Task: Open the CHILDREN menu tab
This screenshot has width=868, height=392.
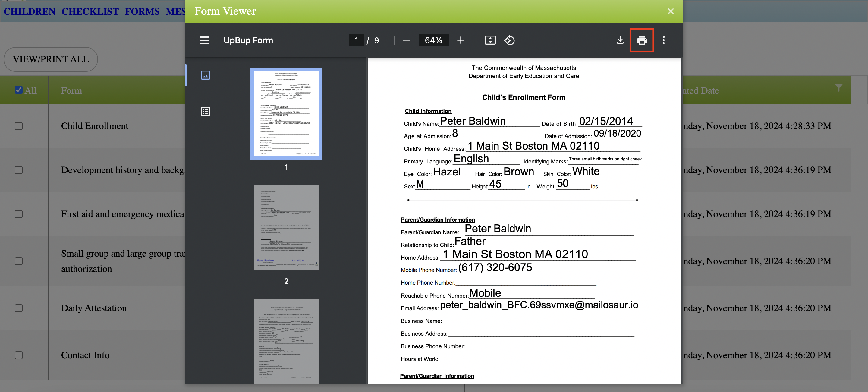Action: tap(29, 11)
